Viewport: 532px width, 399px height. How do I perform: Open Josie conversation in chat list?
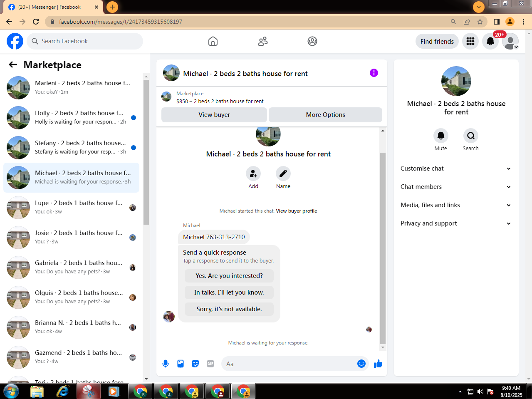(x=71, y=238)
